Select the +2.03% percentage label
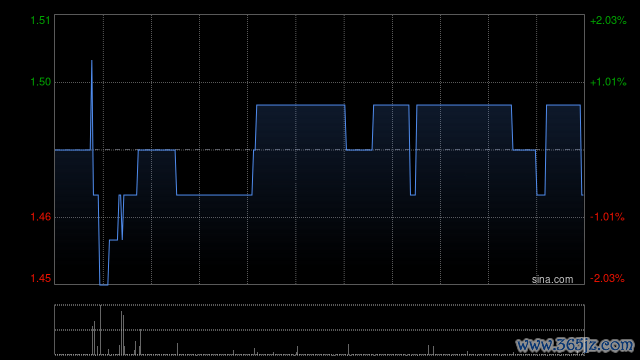 click(x=608, y=20)
